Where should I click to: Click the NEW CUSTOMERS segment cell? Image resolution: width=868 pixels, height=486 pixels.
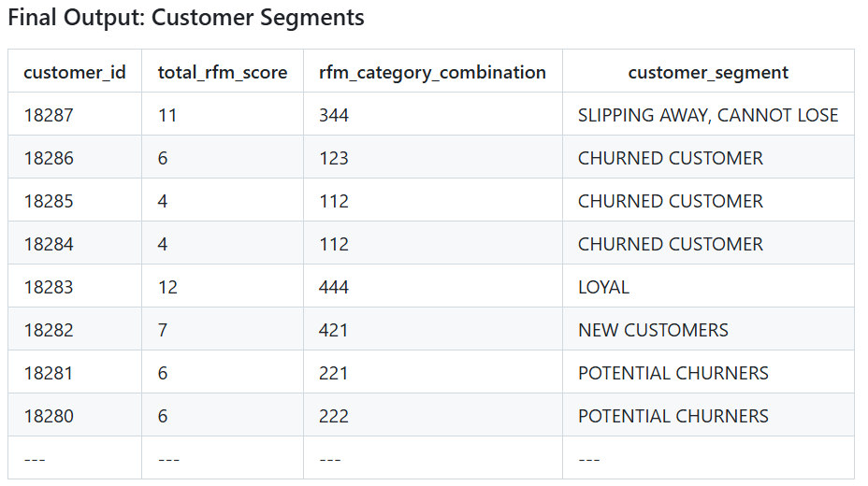click(653, 330)
